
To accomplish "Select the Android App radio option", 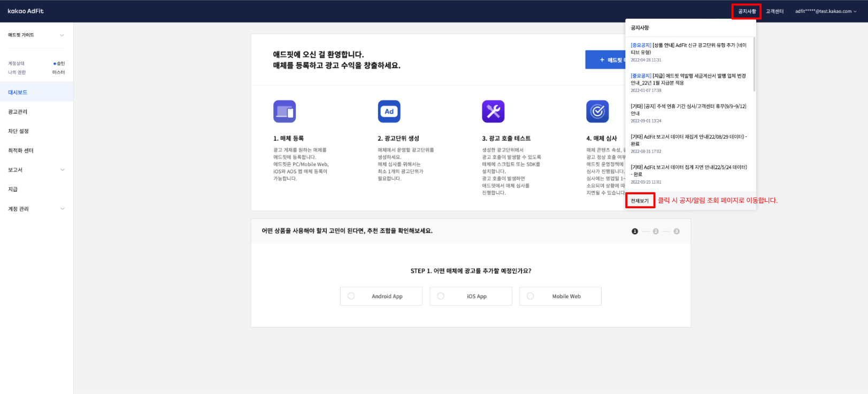I will [x=351, y=296].
